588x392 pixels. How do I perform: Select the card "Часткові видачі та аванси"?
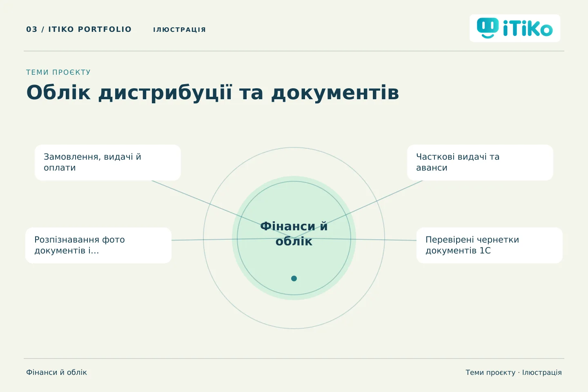click(x=480, y=163)
